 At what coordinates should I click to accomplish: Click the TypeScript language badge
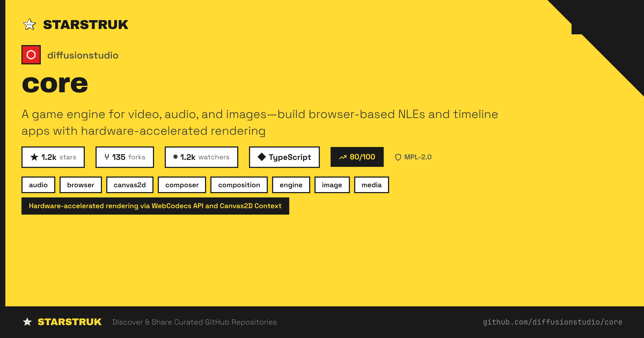point(284,157)
